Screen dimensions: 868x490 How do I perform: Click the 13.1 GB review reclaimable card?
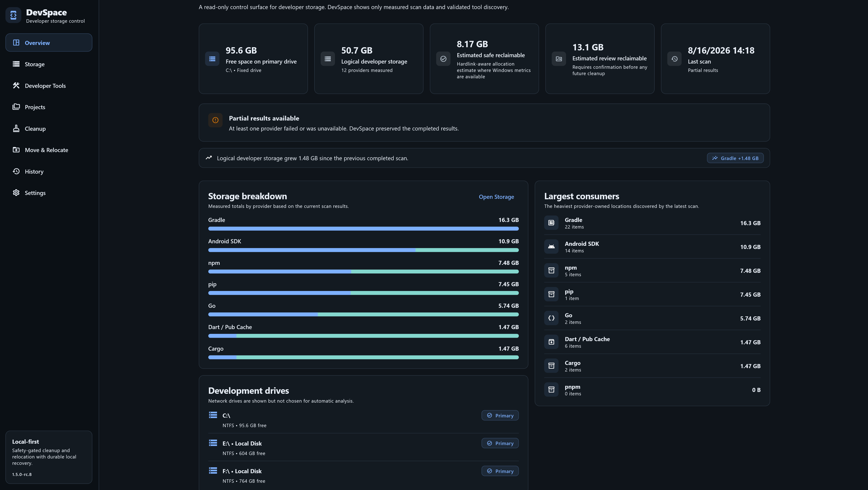point(600,59)
